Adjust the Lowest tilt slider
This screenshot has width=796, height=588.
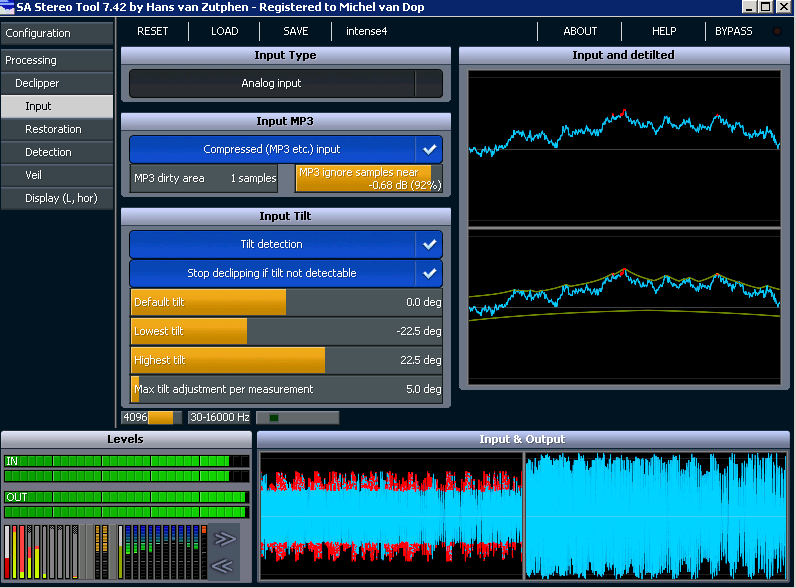coord(286,331)
